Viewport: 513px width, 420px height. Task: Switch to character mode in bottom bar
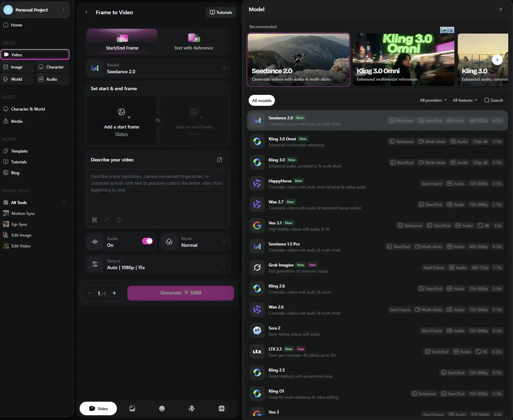162,408
